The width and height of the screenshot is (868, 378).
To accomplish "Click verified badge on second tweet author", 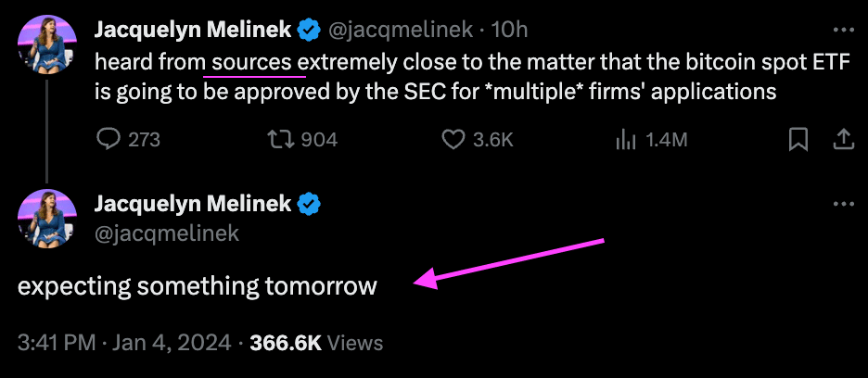I will (308, 203).
